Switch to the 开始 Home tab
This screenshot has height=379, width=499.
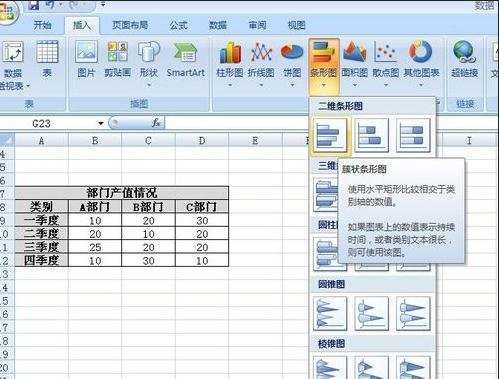[42, 25]
